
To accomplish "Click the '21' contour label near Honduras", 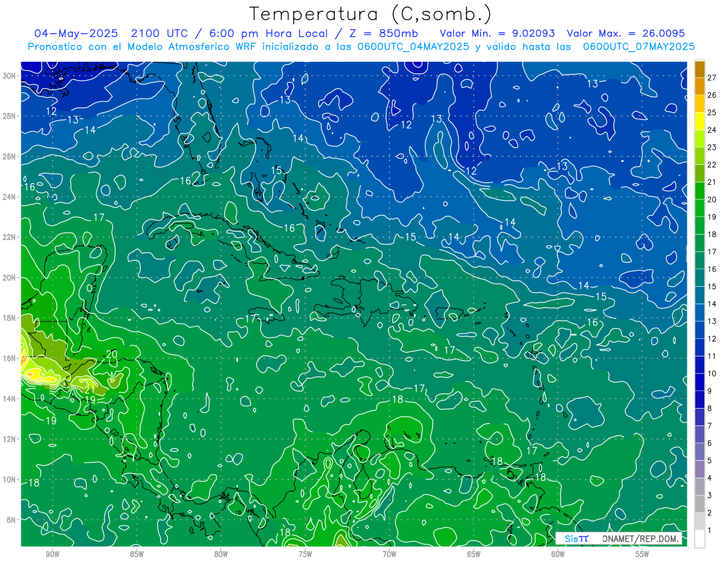I will pyautogui.click(x=89, y=390).
